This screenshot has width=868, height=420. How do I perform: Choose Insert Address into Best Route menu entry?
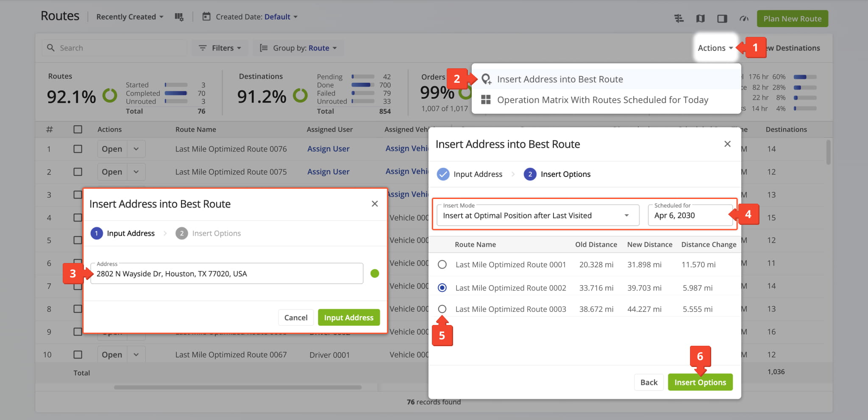560,79
